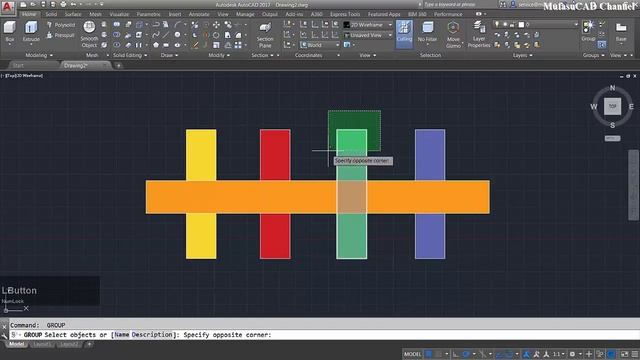
Task: Expand the Groups panel dropdown
Action: [593, 55]
